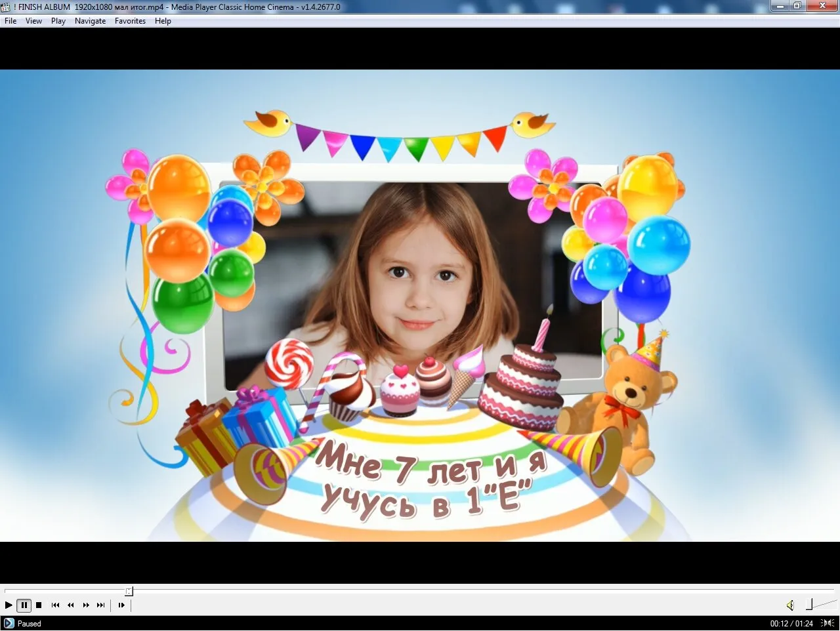Click the MPC icon beside Paused status
This screenshot has height=631, width=840.
(9, 623)
